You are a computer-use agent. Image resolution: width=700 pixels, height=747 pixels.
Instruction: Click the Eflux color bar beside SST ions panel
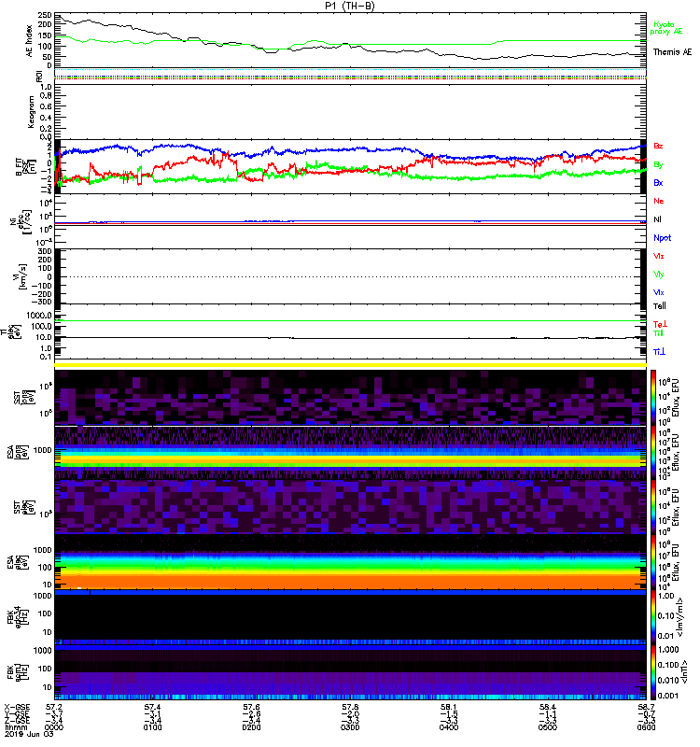653,398
